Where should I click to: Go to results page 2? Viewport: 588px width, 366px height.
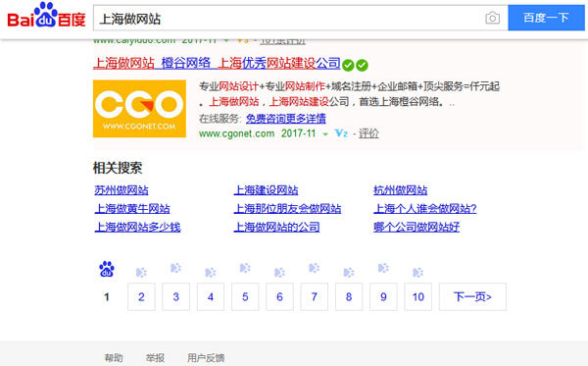point(141,297)
